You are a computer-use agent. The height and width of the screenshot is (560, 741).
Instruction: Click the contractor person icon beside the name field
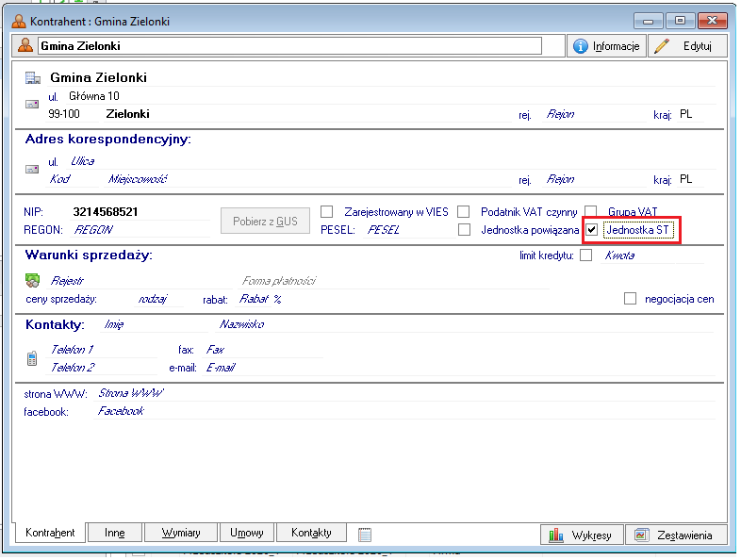click(25, 45)
